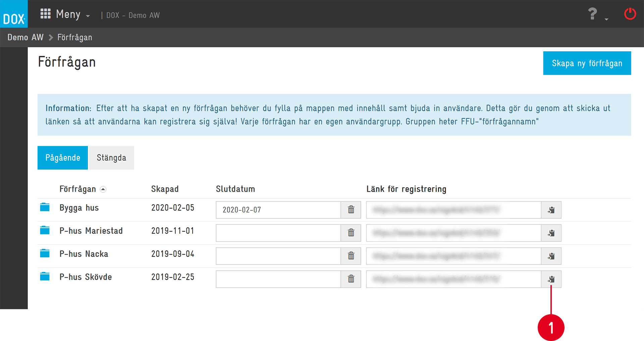Click registration link field for P-hus Mariestad

pyautogui.click(x=454, y=233)
